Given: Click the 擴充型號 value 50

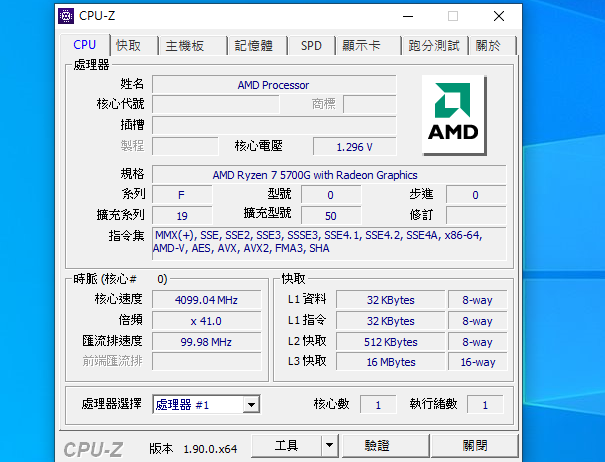Looking at the screenshot, I should pyautogui.click(x=331, y=215).
